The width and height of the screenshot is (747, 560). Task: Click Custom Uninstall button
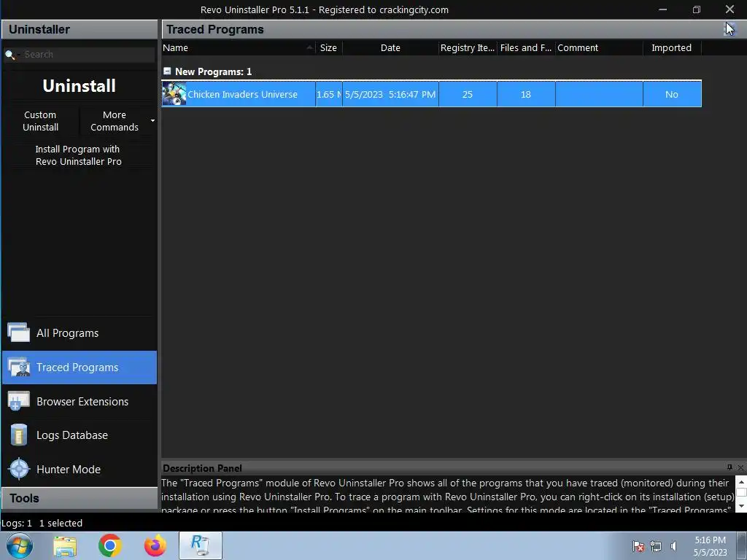41,121
